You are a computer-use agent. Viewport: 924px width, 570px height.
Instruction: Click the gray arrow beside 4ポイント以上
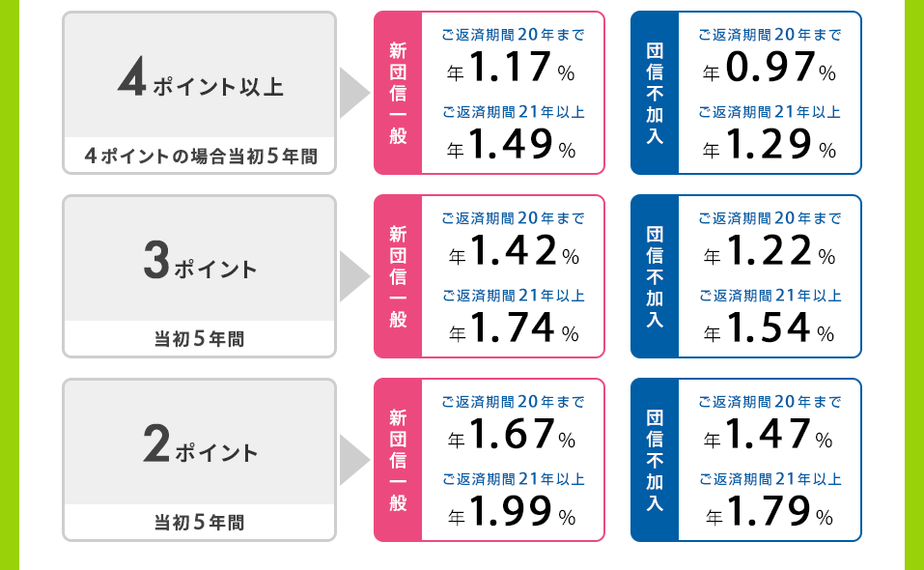(354, 93)
